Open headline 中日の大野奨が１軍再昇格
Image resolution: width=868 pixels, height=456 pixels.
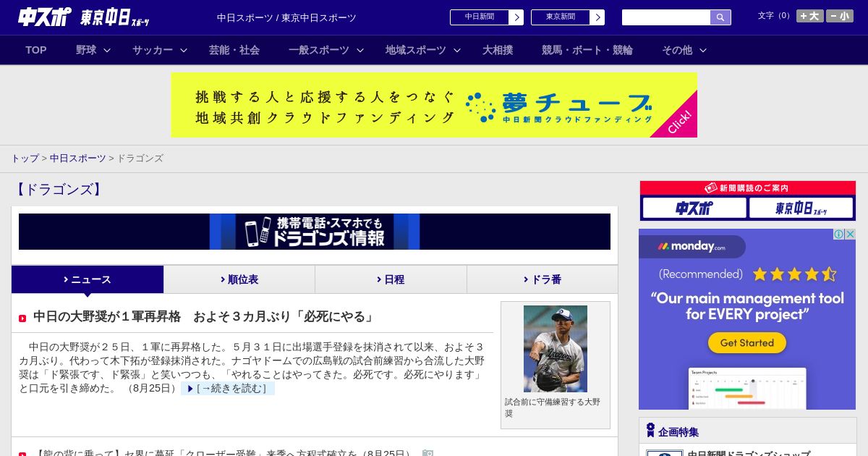(x=204, y=317)
